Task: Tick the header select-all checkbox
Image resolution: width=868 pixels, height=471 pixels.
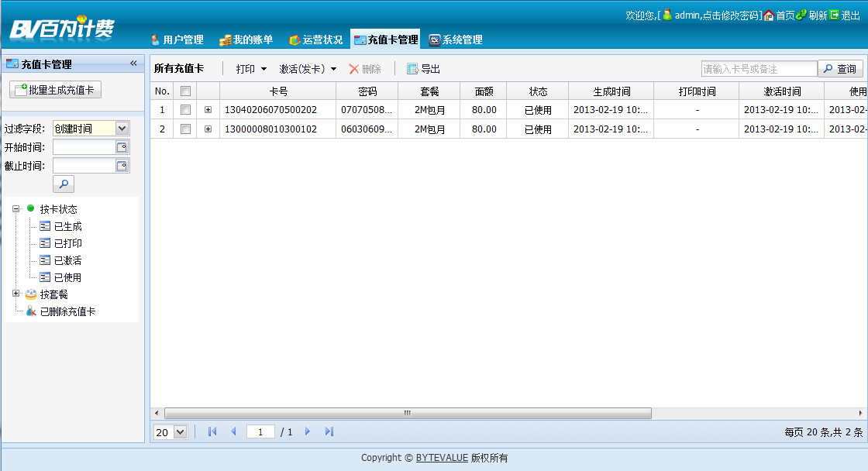Action: coord(185,91)
